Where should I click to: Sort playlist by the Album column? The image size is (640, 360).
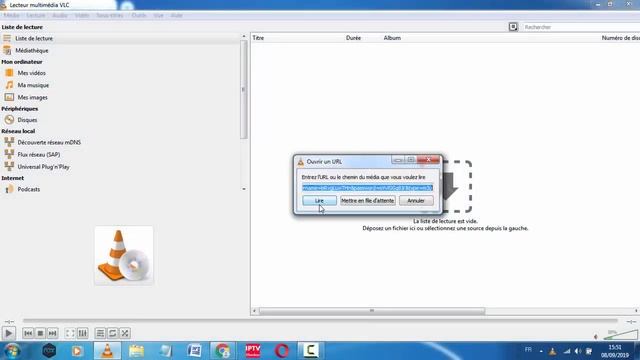[x=392, y=38]
